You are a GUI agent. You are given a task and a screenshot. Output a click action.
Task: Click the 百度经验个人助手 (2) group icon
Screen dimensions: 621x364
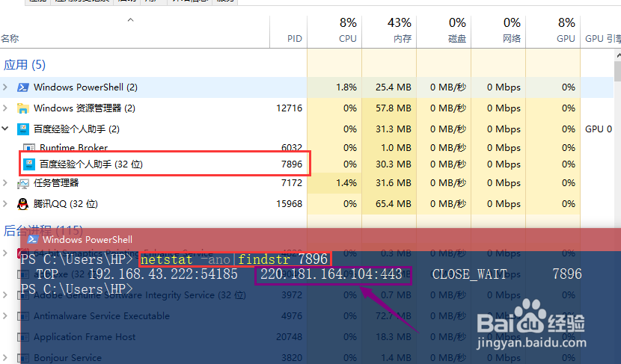pyautogui.click(x=23, y=129)
